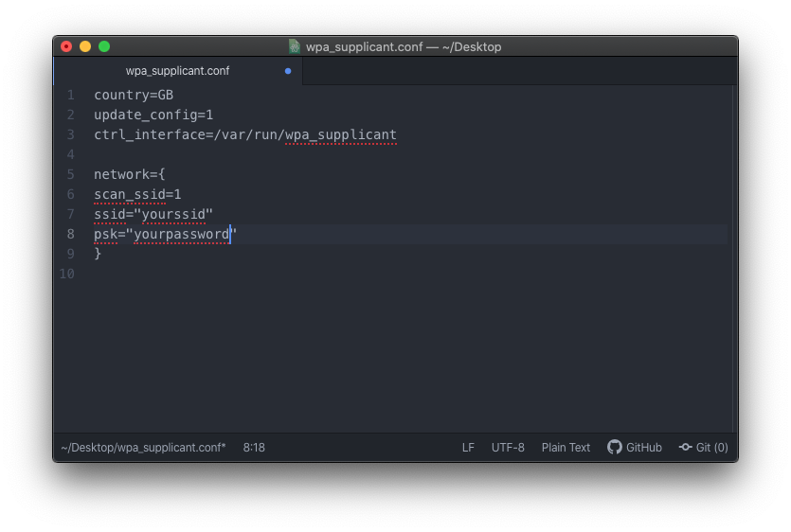Click the update_config=1 line

click(x=153, y=115)
